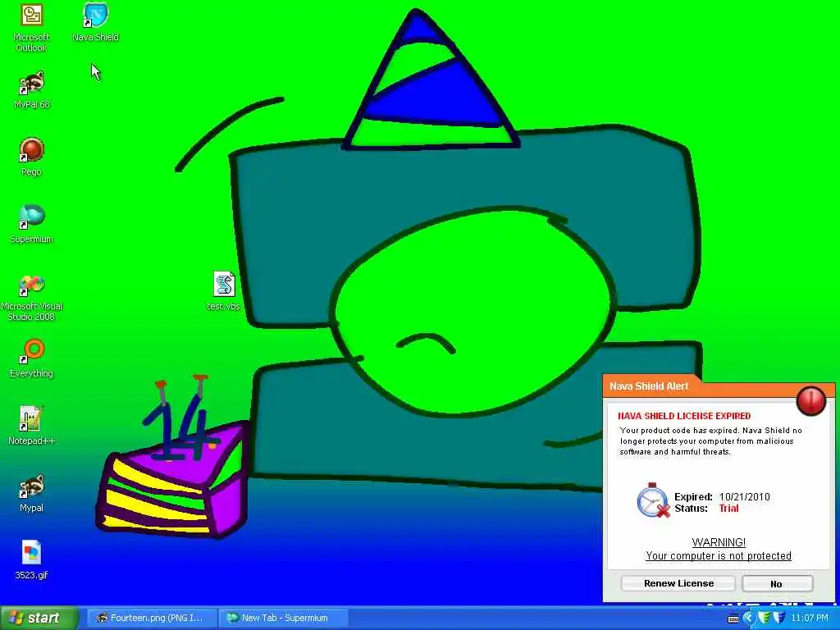
Task: Select the Notepad++ desktop shortcut
Action: [x=31, y=426]
